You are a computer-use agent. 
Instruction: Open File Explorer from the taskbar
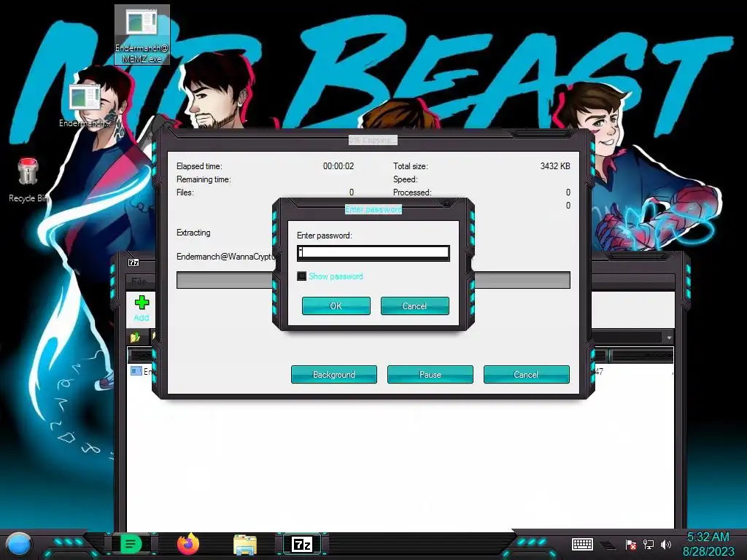click(x=245, y=545)
